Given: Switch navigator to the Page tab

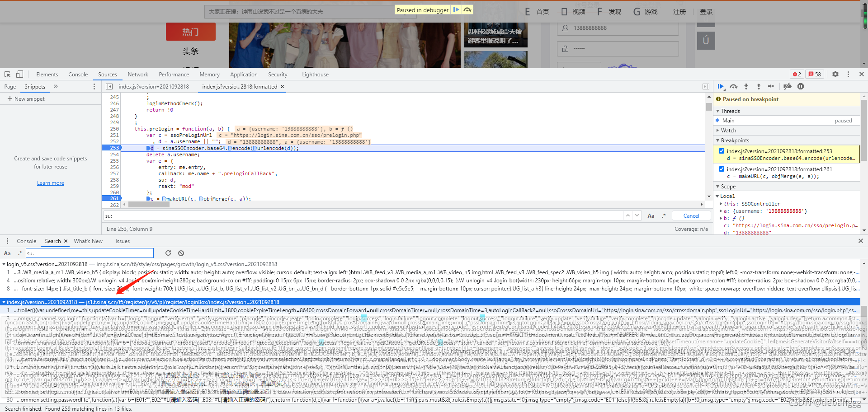Looking at the screenshot, I should (10, 87).
